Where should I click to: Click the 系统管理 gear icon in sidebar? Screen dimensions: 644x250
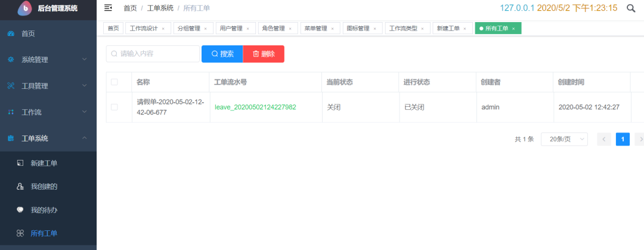11,60
